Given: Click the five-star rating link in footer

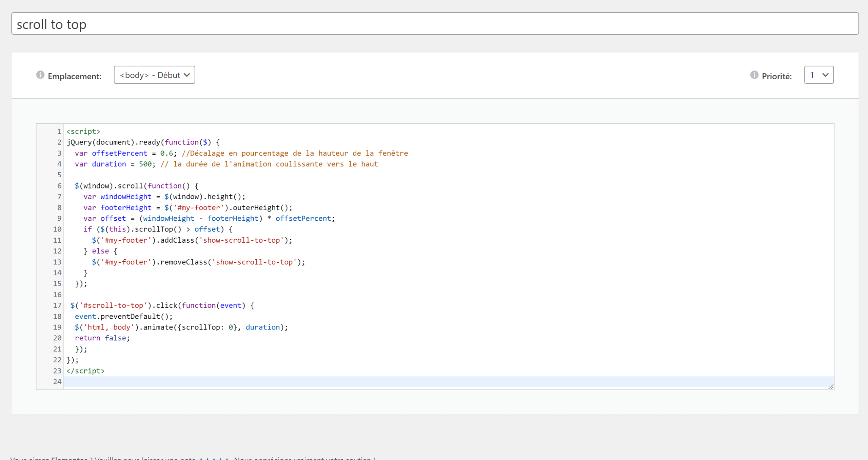Looking at the screenshot, I should point(214,458).
